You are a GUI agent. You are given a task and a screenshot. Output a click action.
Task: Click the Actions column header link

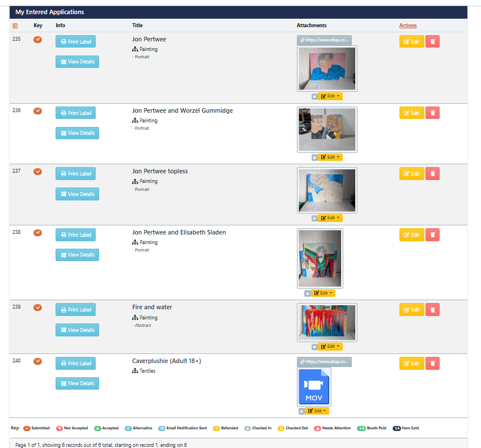[x=408, y=25]
